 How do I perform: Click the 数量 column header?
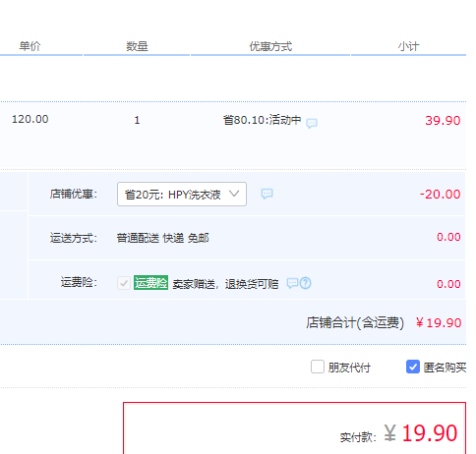137,46
